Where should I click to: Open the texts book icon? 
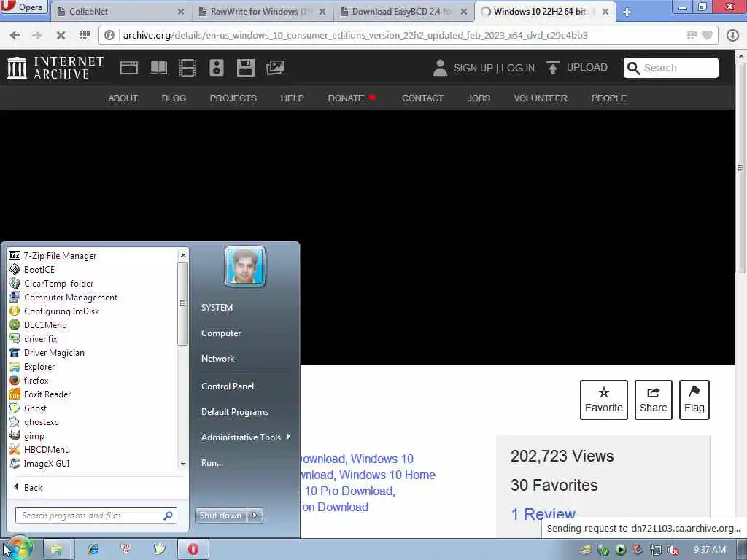(158, 68)
